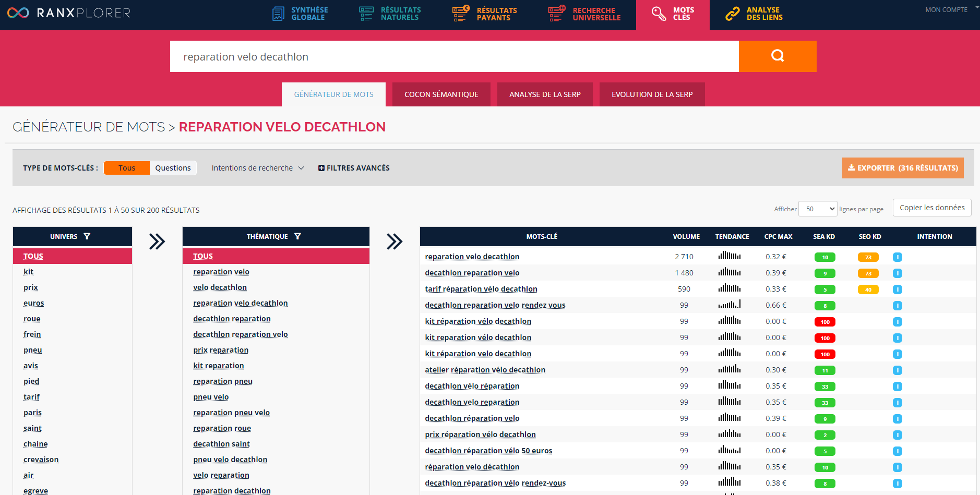The width and height of the screenshot is (980, 495).
Task: Select the Tous keyword type toggle
Action: 127,168
